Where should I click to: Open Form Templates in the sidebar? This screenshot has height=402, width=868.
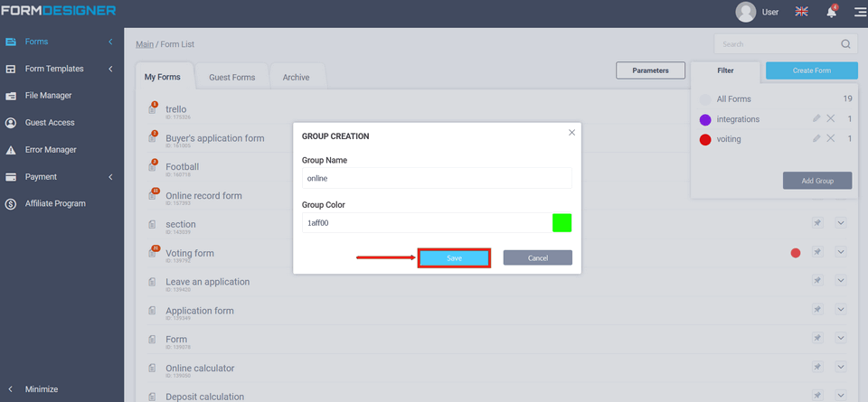pos(54,69)
